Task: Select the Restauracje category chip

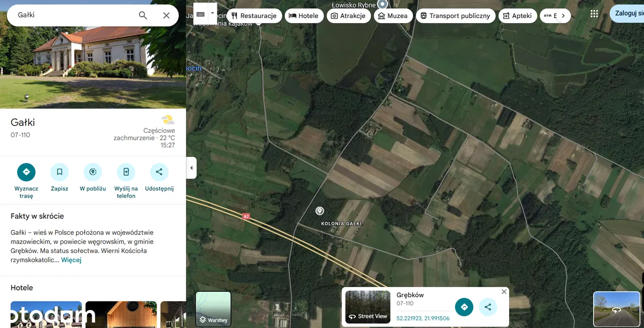Action: pos(254,16)
